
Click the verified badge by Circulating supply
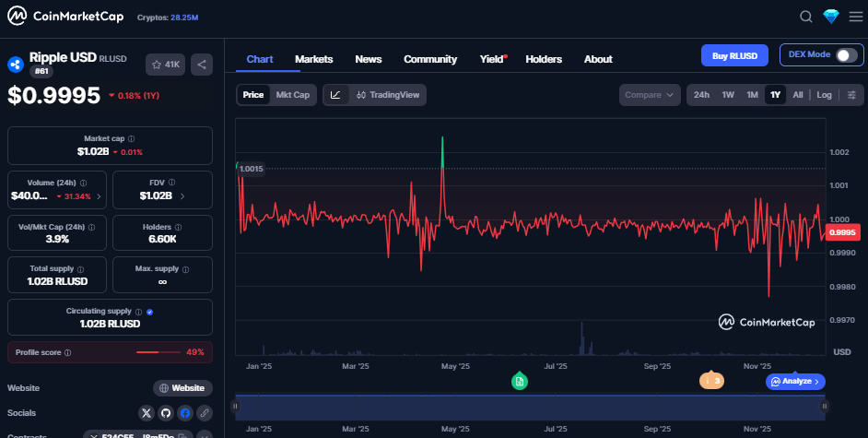click(149, 312)
